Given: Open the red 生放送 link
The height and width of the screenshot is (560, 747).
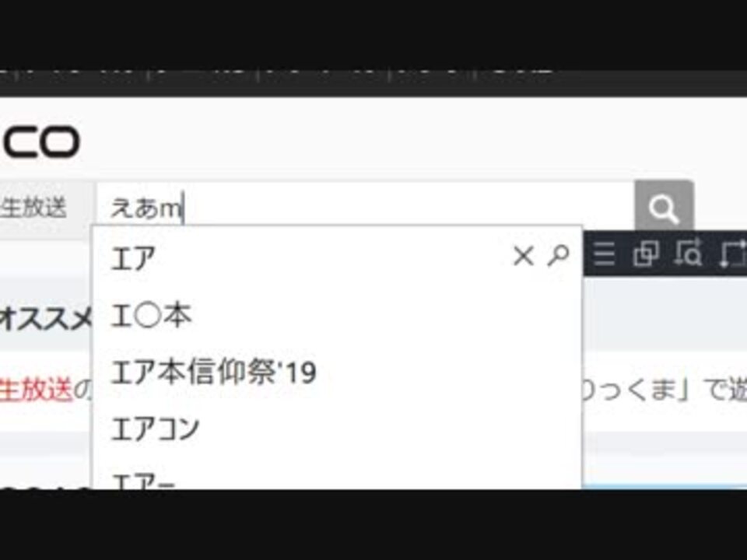Looking at the screenshot, I should pos(36,389).
